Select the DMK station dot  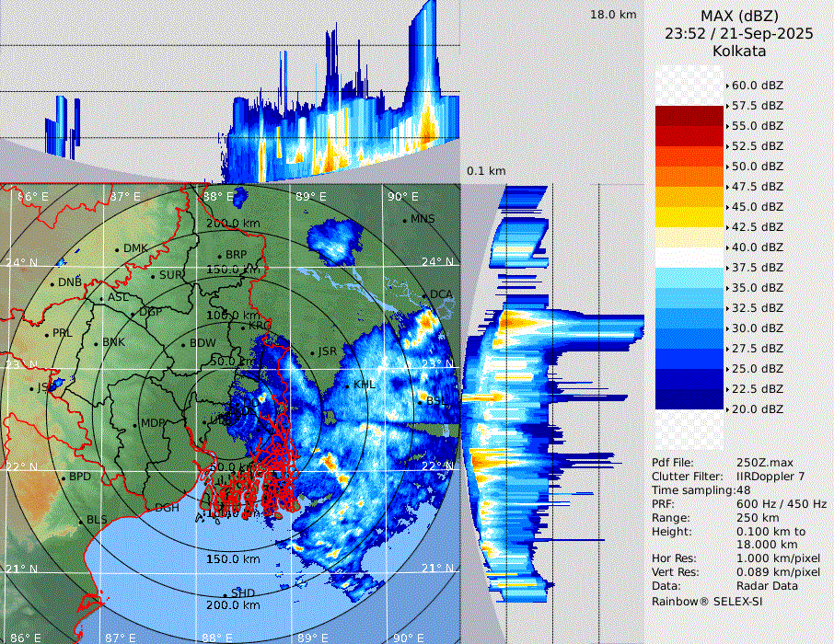point(118,249)
